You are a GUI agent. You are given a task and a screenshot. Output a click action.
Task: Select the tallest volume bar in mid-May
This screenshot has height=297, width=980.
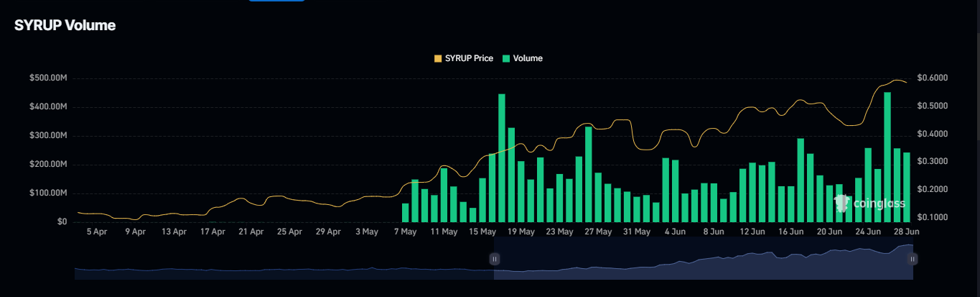(502, 157)
